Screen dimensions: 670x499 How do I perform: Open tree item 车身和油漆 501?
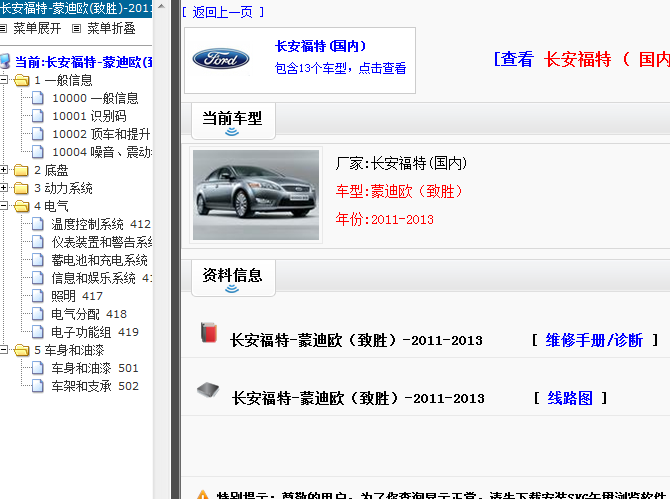(x=95, y=368)
